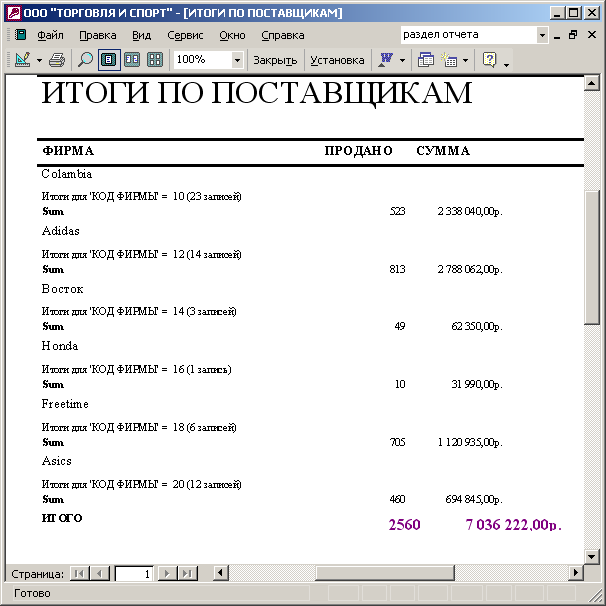Close the inner report window

[592, 35]
